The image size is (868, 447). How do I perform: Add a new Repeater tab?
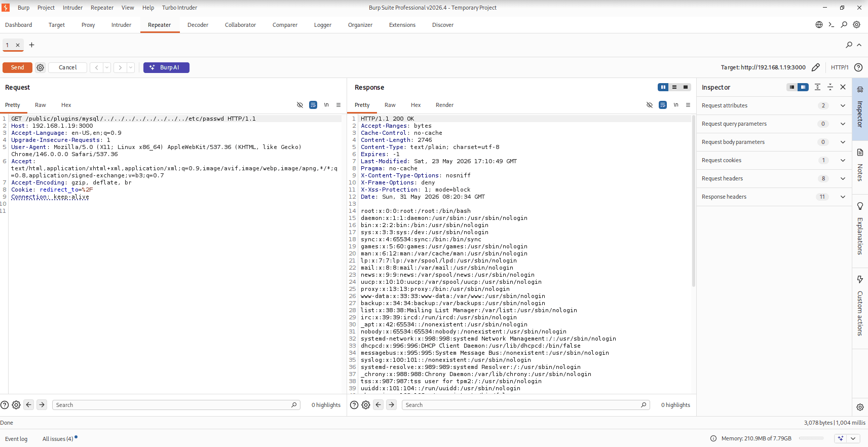coord(31,45)
